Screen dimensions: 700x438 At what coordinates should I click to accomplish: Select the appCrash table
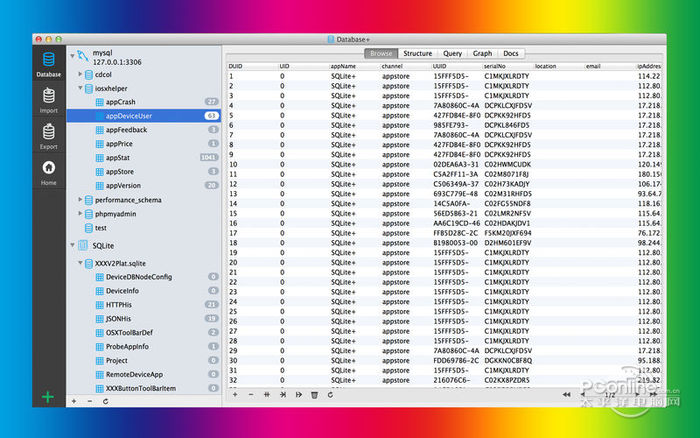point(120,102)
